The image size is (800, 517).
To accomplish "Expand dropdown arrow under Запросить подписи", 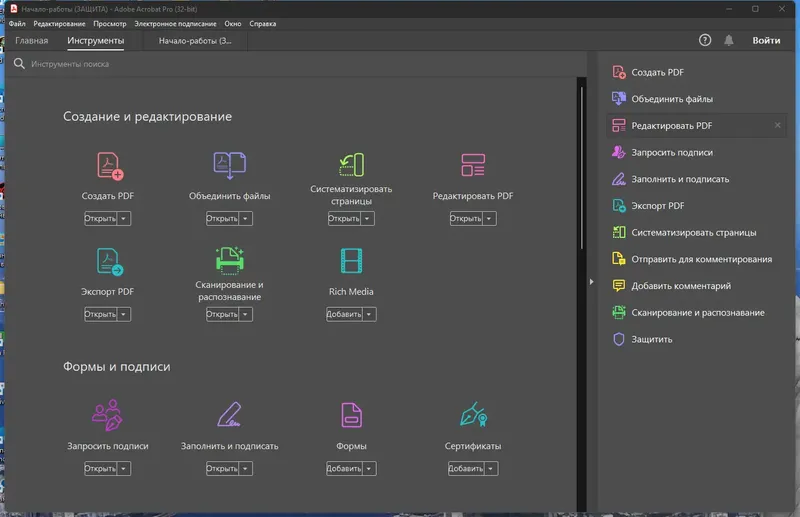I will coord(123,469).
